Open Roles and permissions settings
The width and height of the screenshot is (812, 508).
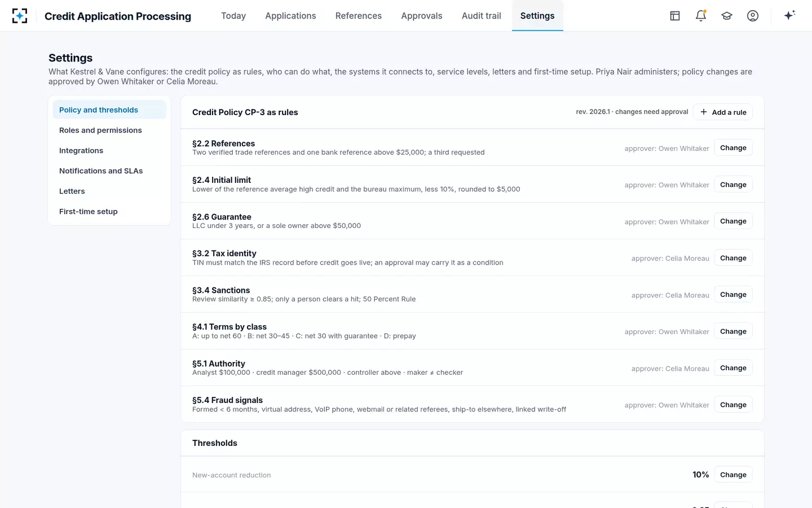[109, 130]
